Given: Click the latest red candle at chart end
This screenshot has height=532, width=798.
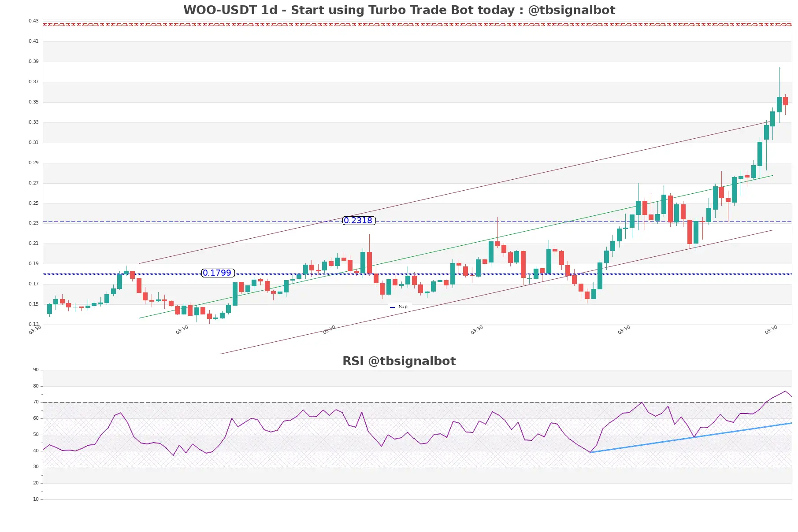Looking at the screenshot, I should click(x=785, y=101).
